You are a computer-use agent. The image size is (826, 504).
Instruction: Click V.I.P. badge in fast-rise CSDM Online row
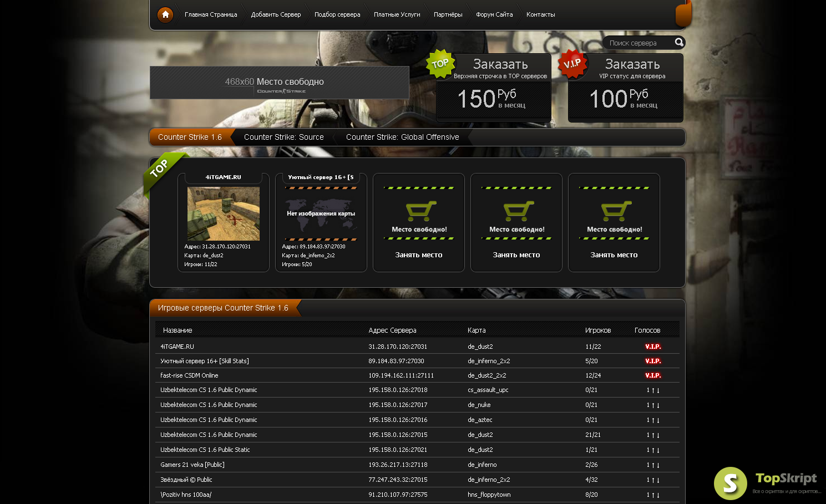click(x=653, y=375)
